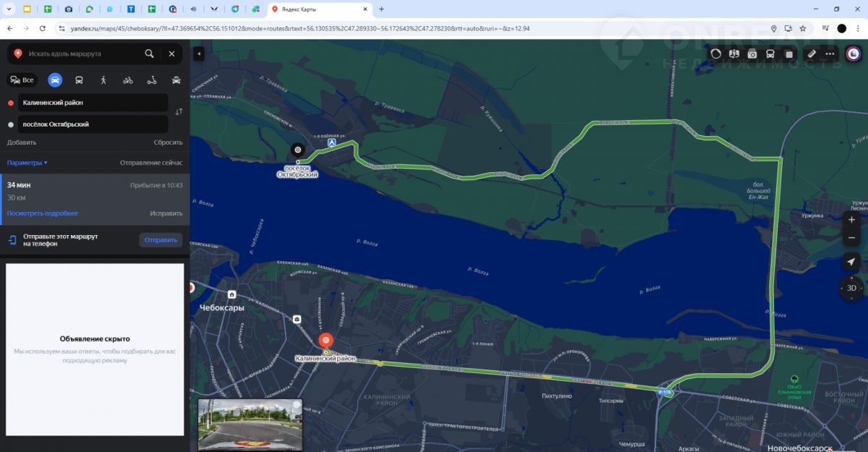Image resolution: width=868 pixels, height=452 pixels.
Task: Choose the bicycle route mode
Action: pyautogui.click(x=128, y=80)
